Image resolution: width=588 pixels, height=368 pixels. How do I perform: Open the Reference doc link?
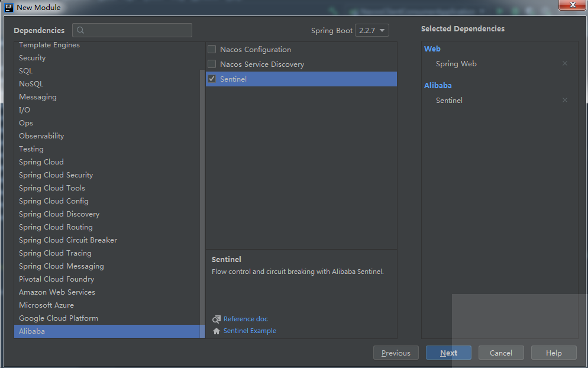[x=245, y=319]
